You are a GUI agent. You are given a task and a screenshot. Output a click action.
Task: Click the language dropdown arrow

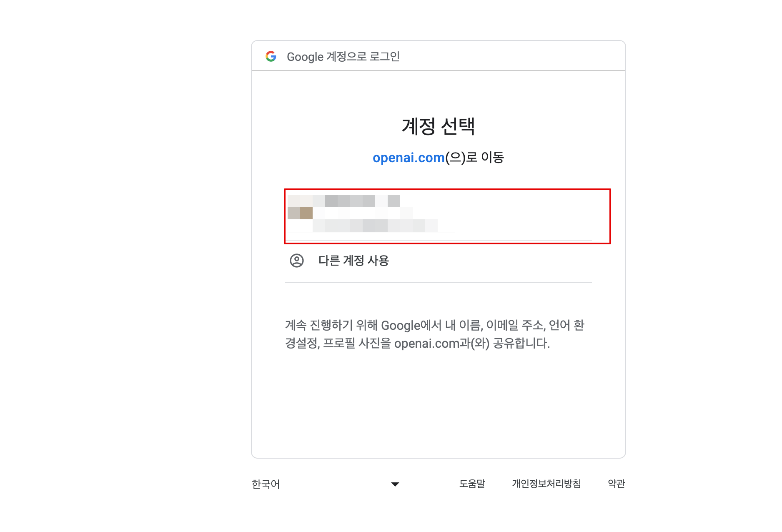point(395,484)
